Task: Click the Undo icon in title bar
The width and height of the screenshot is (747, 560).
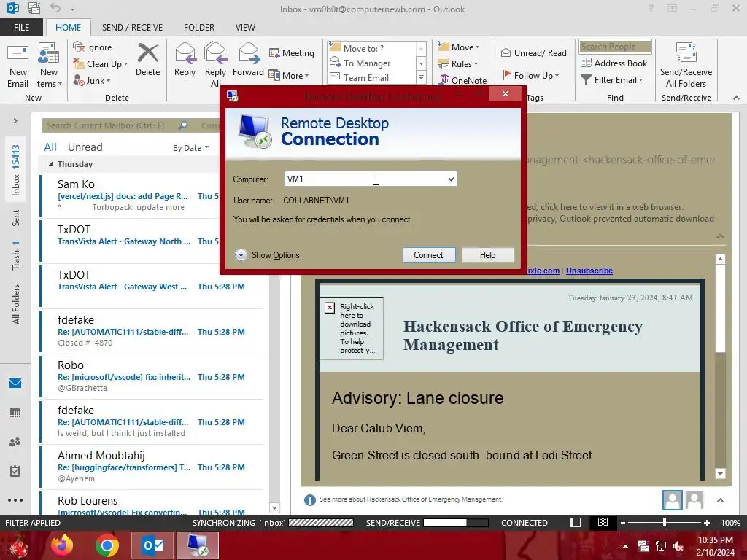Action: (55, 8)
